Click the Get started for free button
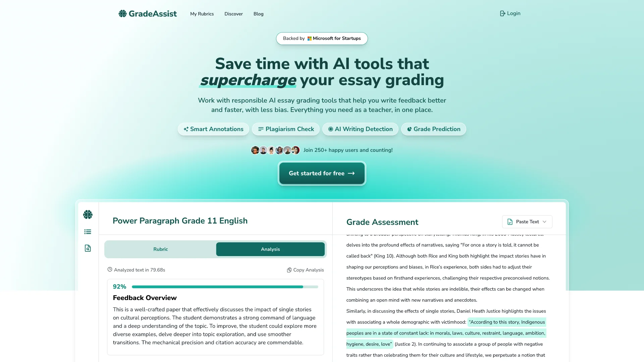Viewport: 644px width, 362px height. pos(322,173)
